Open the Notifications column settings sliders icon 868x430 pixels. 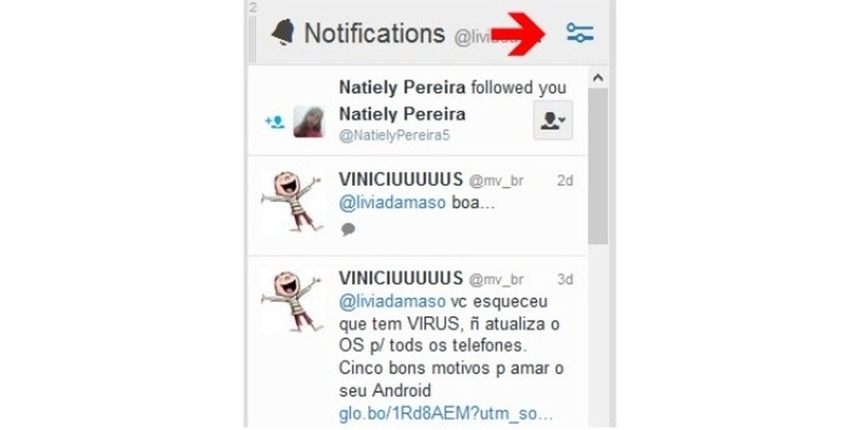tap(580, 33)
